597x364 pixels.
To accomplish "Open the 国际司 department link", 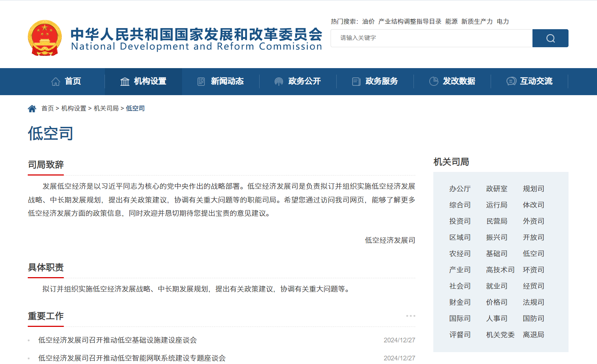I will pos(460,319).
